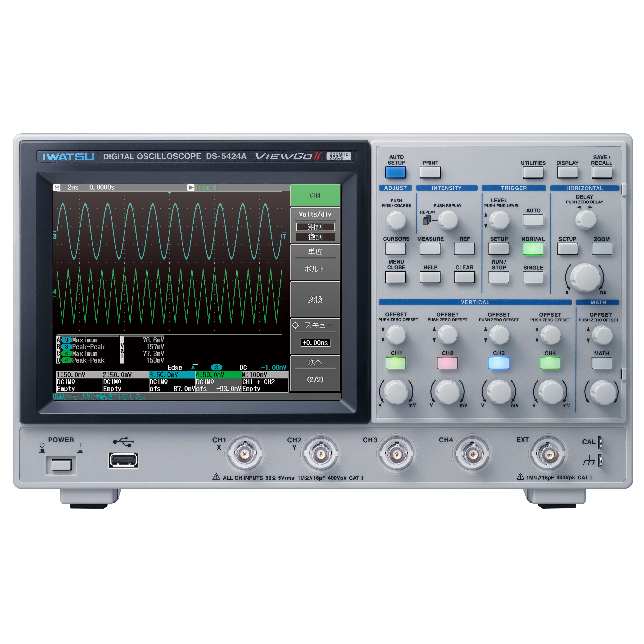Select the 変換 menu item

(315, 299)
